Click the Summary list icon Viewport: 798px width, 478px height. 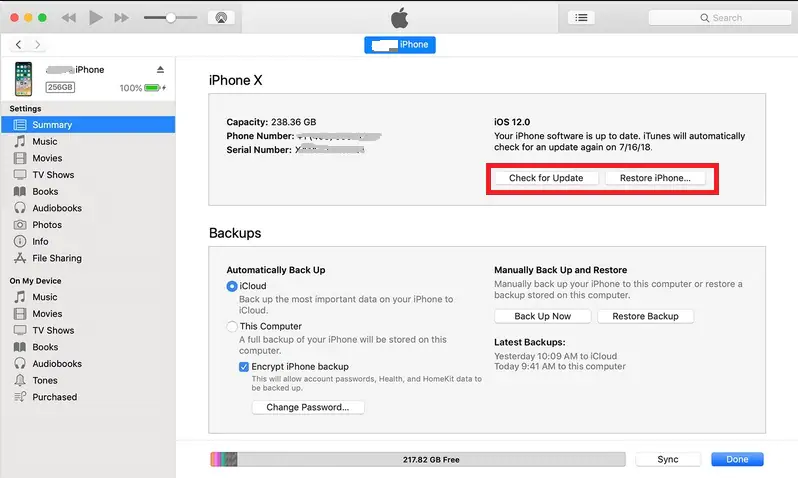[x=20, y=125]
